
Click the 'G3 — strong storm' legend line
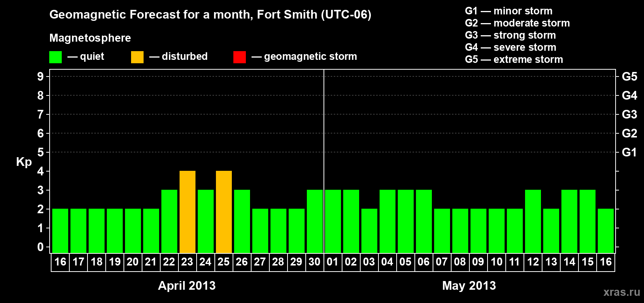pos(510,35)
